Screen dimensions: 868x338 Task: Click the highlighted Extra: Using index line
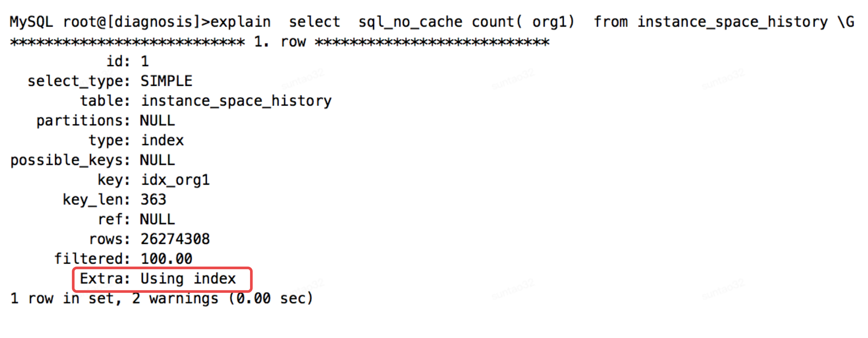point(158,279)
